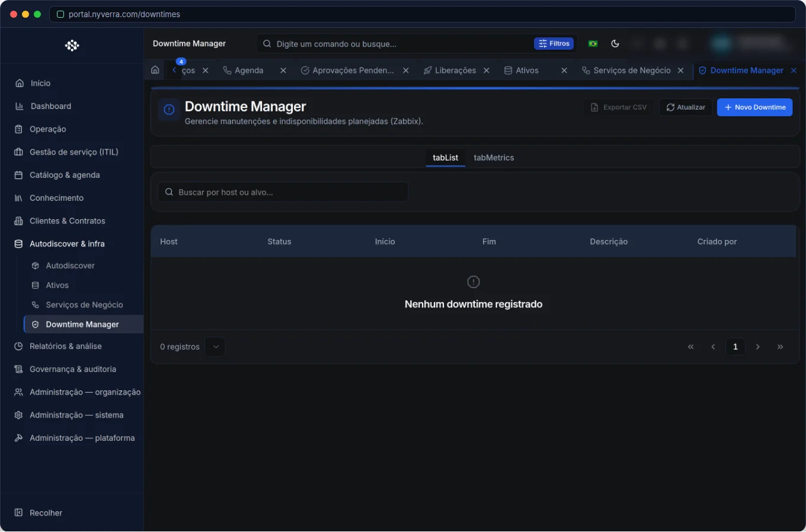This screenshot has width=806, height=532.
Task: Jump to last page with double-right arrows
Action: [780, 347]
